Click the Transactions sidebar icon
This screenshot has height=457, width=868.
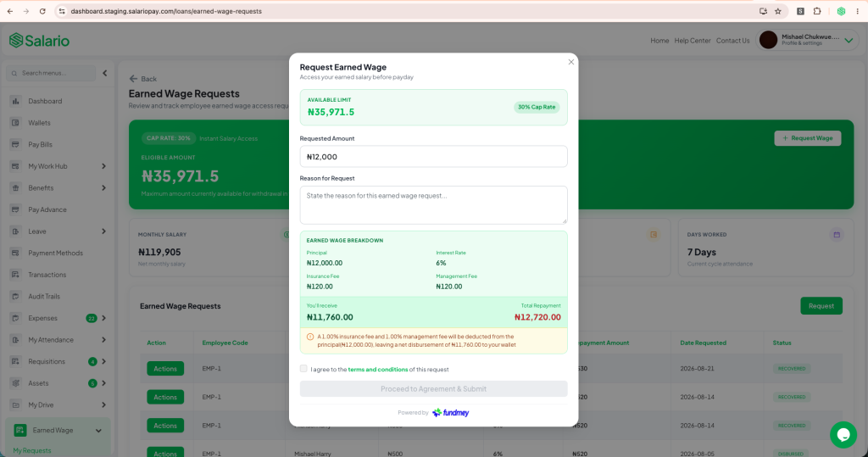click(x=15, y=275)
